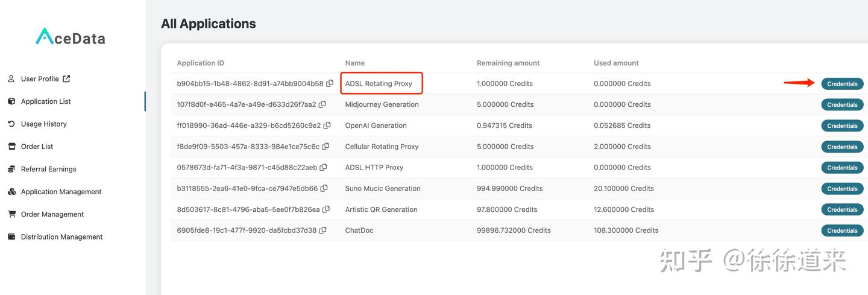The width and height of the screenshot is (868, 295).
Task: Select the Artistic QR Generation name cell
Action: coord(381,209)
